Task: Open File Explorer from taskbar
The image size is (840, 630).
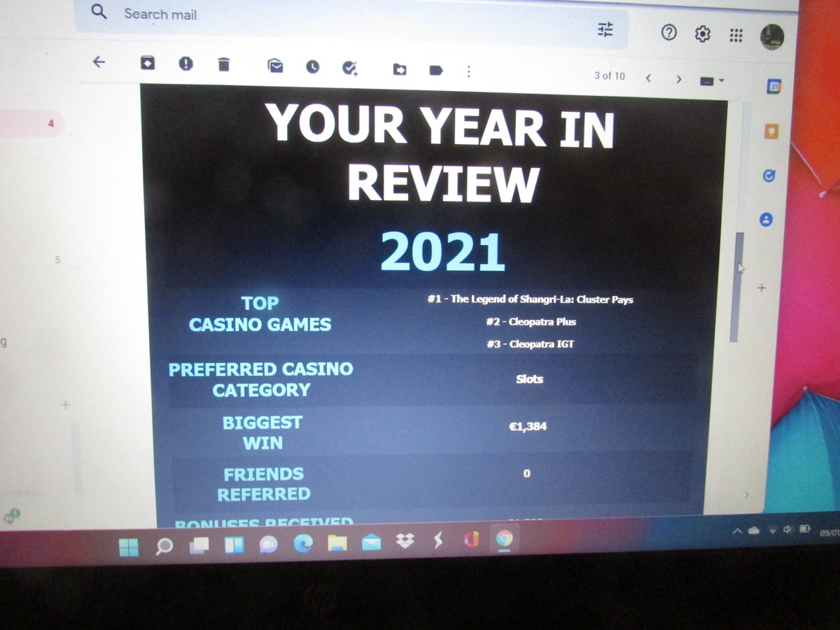Action: click(337, 543)
